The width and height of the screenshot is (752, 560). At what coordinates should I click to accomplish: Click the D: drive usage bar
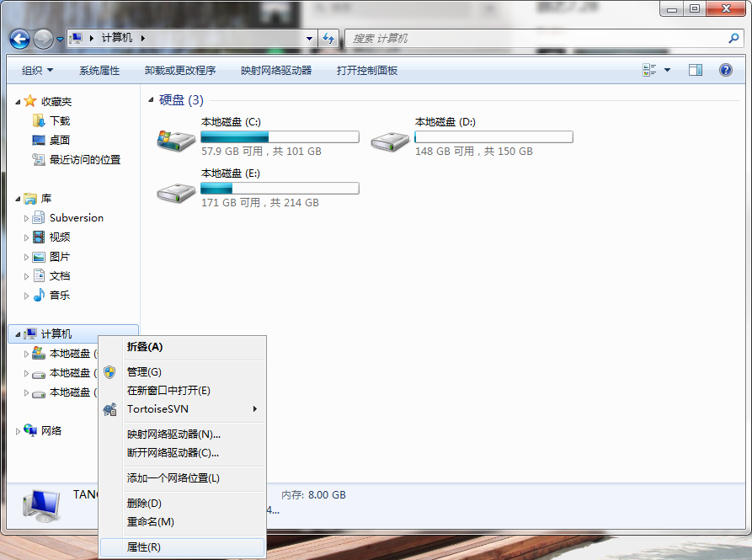click(x=493, y=136)
